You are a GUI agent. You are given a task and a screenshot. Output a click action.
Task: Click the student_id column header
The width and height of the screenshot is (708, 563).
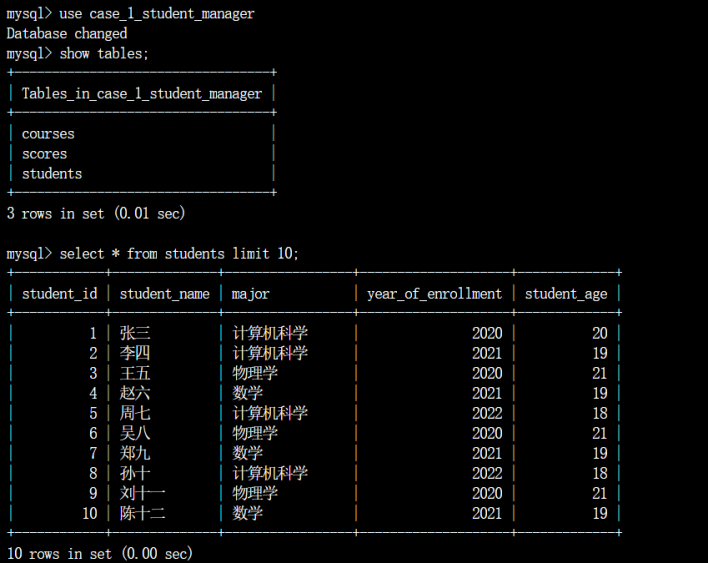pyautogui.click(x=60, y=294)
